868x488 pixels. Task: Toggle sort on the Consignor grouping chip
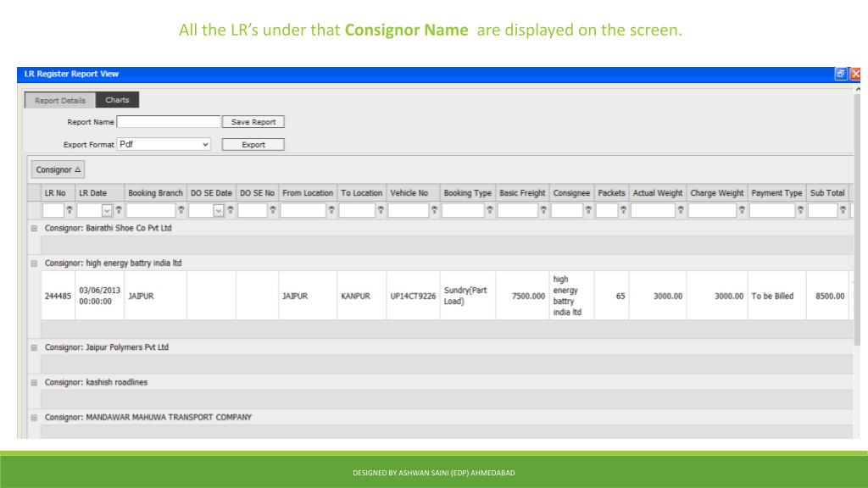pyautogui.click(x=58, y=169)
